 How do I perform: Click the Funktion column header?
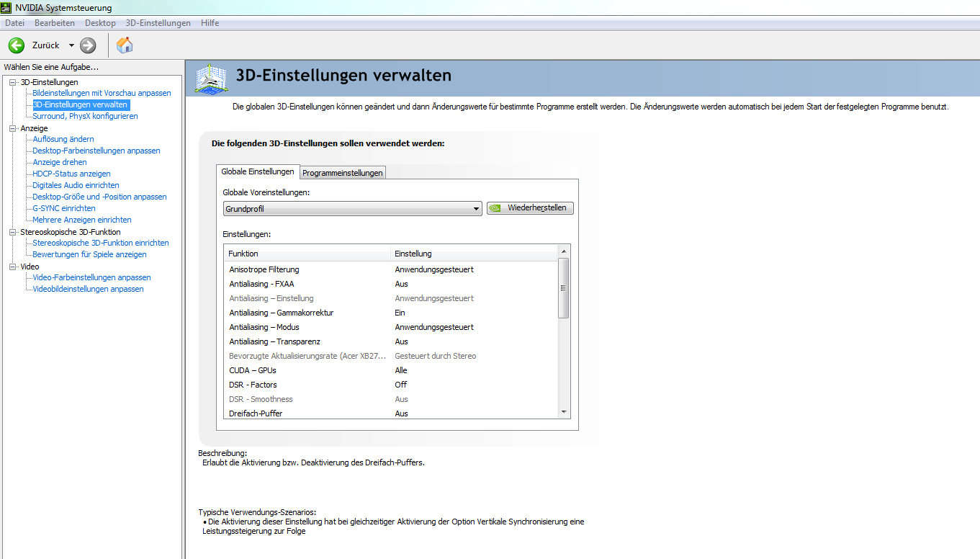tap(307, 254)
